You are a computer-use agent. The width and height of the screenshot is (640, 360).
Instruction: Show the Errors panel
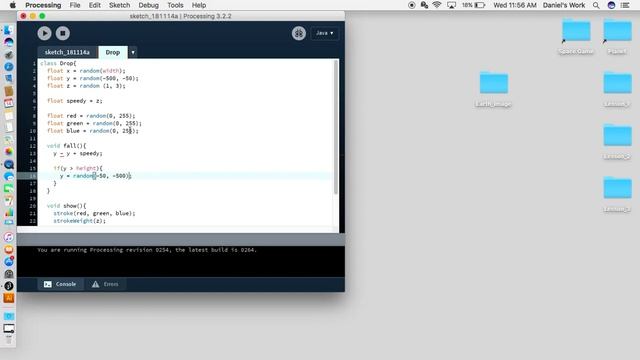tap(105, 284)
